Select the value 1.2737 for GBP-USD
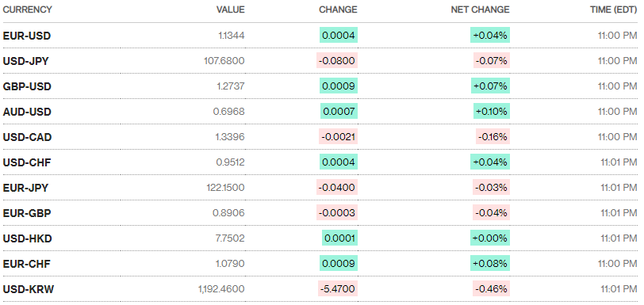Screen dimensions: 644x305 pyautogui.click(x=231, y=86)
